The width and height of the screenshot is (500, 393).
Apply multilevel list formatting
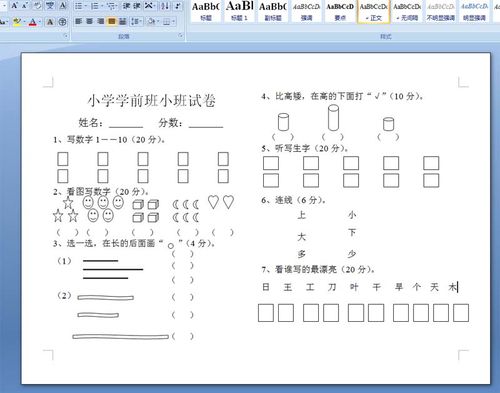(111, 6)
